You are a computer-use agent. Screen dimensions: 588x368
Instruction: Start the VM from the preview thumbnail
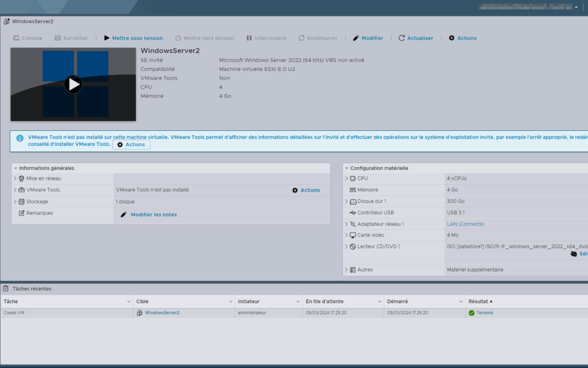click(x=73, y=85)
